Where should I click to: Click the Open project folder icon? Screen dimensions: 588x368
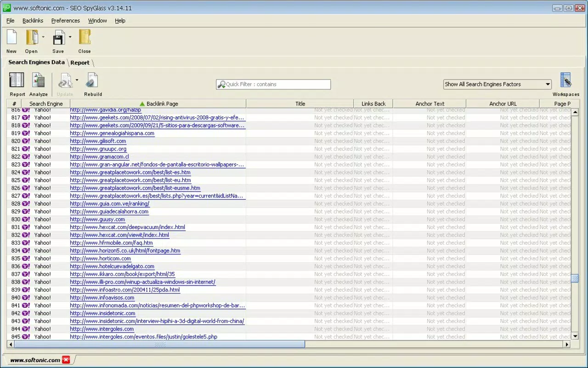point(32,37)
